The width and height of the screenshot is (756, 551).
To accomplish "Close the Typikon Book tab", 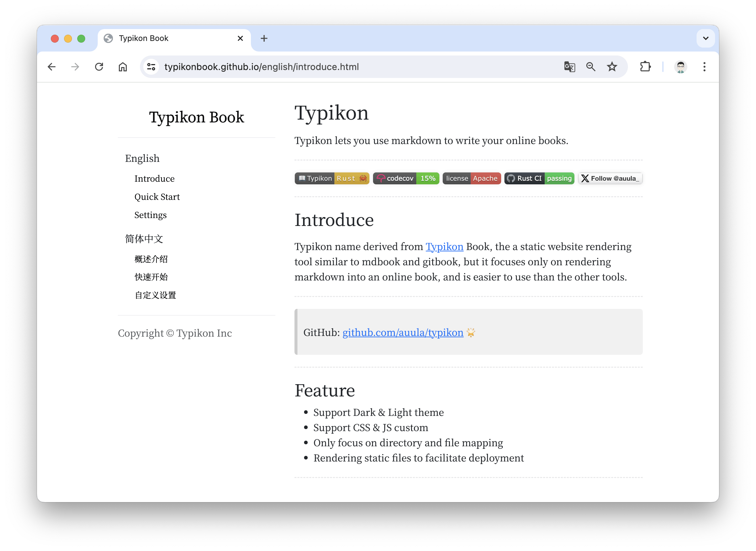I will click(240, 38).
